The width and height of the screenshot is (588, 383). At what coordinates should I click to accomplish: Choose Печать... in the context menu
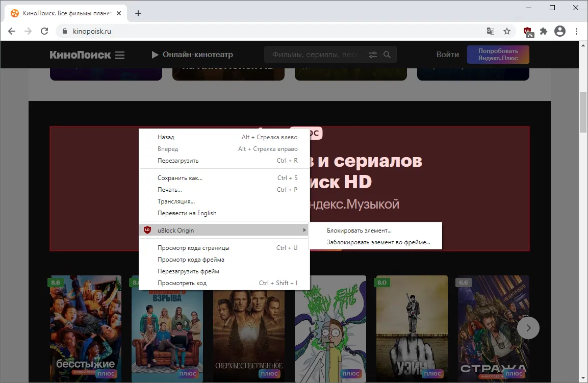coord(224,189)
